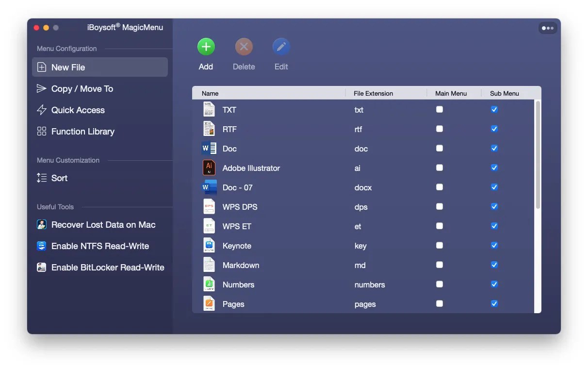The image size is (588, 370).
Task: Select the lightning icon for Quick Access
Action: 42,110
